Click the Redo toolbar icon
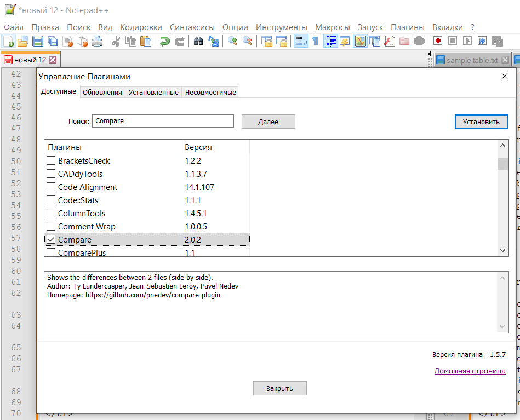 [x=179, y=41]
